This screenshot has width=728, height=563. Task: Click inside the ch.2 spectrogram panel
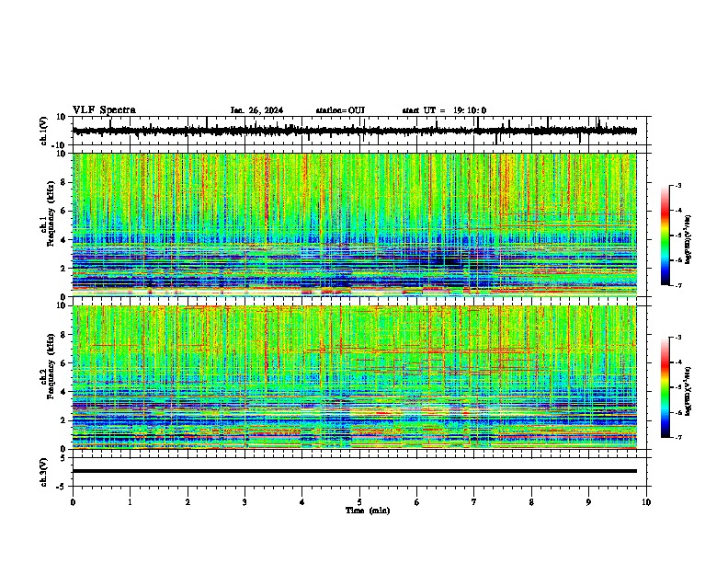[354, 377]
